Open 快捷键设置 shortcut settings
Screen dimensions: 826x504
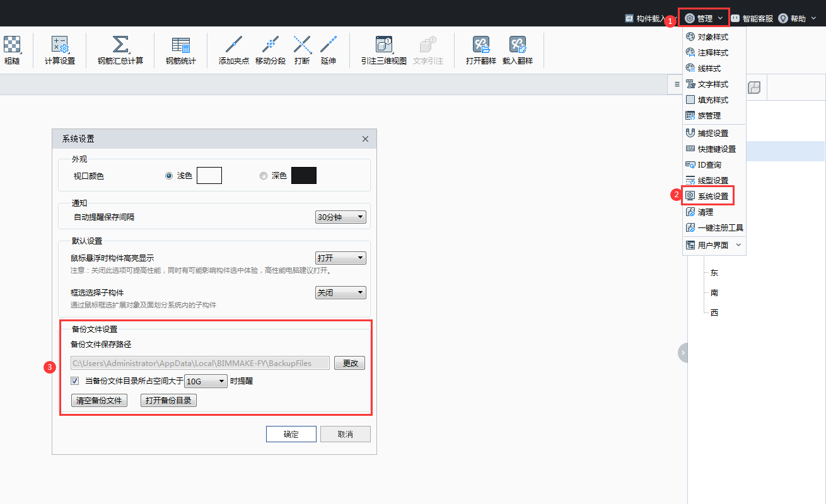714,149
